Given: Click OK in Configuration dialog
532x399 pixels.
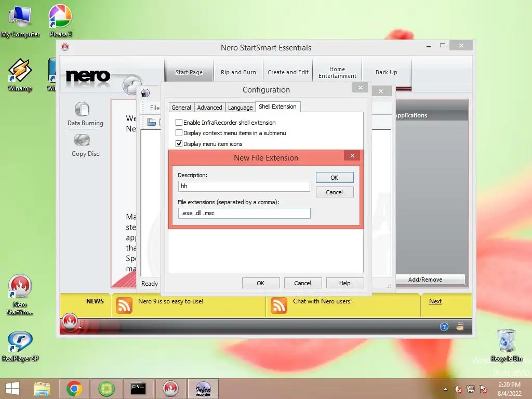Looking at the screenshot, I should point(261,283).
